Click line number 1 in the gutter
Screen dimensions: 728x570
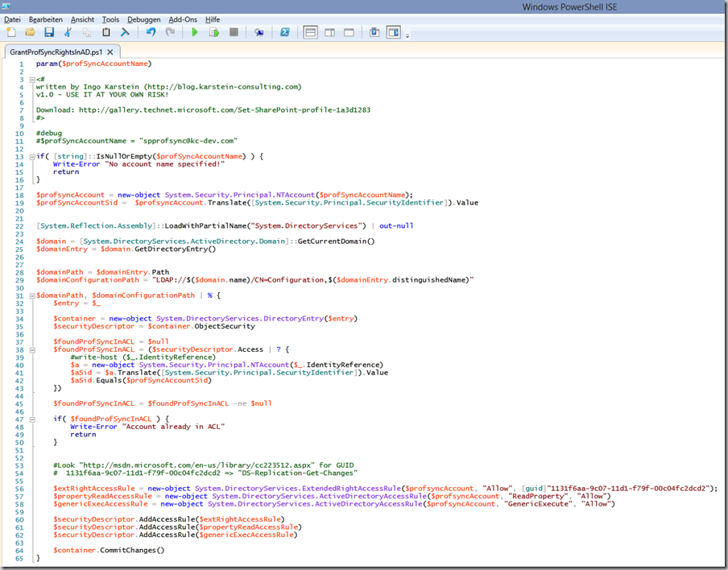(22, 64)
